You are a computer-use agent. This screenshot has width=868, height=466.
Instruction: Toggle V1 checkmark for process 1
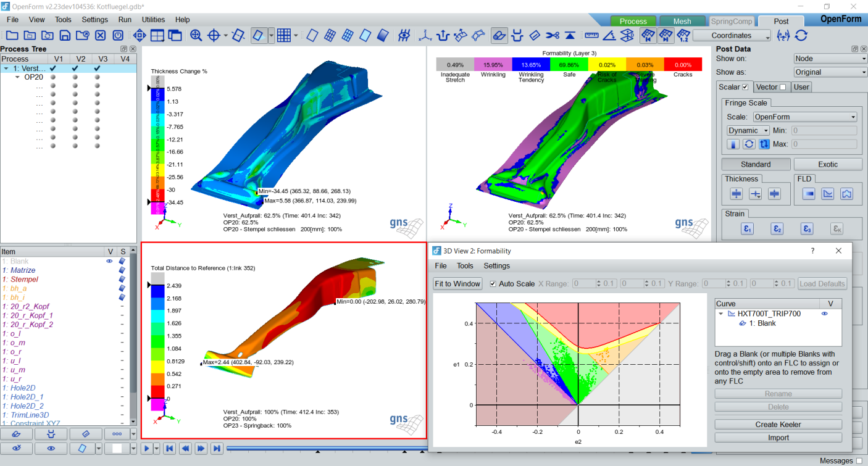coord(53,68)
